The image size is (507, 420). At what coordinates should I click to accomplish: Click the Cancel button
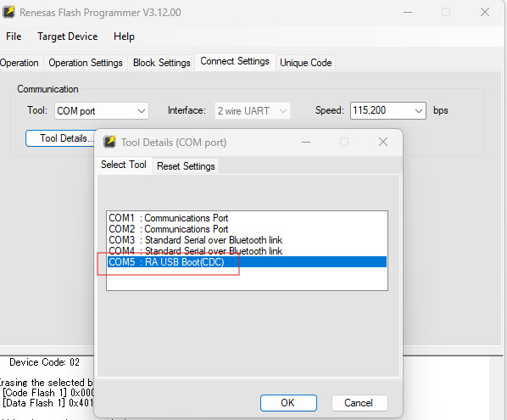point(359,403)
